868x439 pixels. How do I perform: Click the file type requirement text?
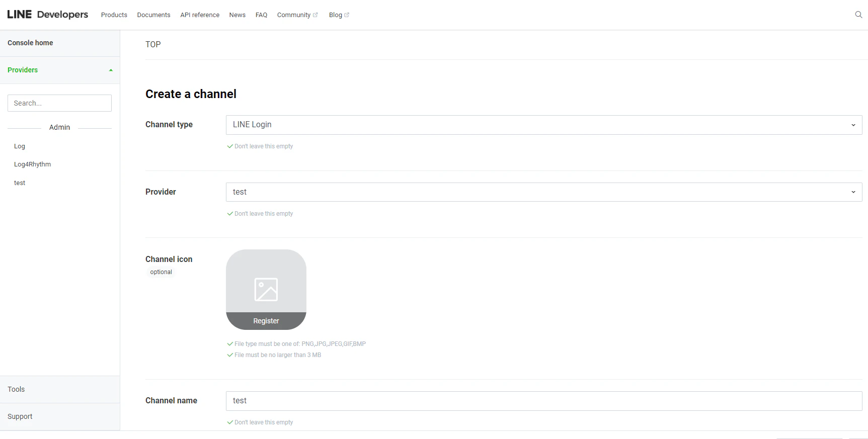tap(300, 344)
